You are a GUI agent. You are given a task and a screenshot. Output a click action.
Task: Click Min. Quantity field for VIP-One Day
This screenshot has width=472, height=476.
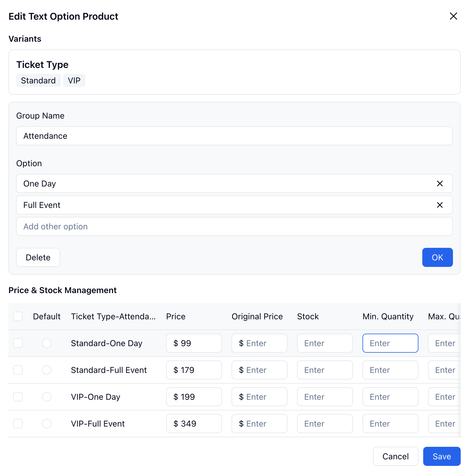(x=390, y=397)
